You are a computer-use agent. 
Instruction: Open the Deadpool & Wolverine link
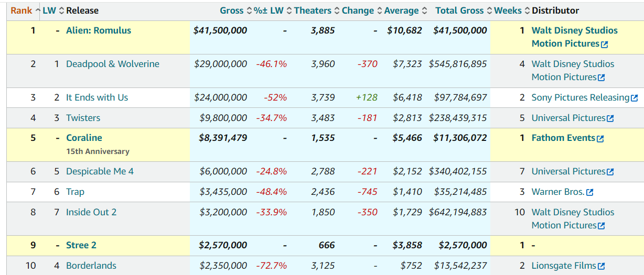click(x=112, y=64)
